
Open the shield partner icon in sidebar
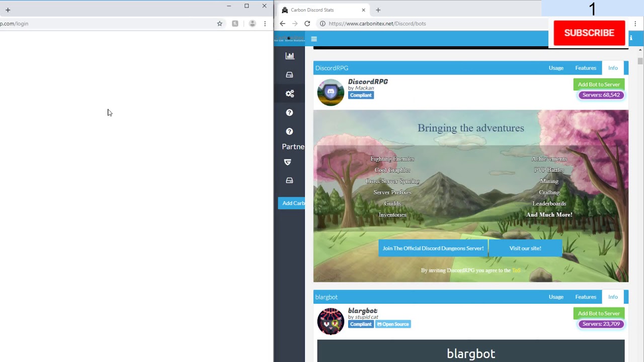pyautogui.click(x=288, y=162)
